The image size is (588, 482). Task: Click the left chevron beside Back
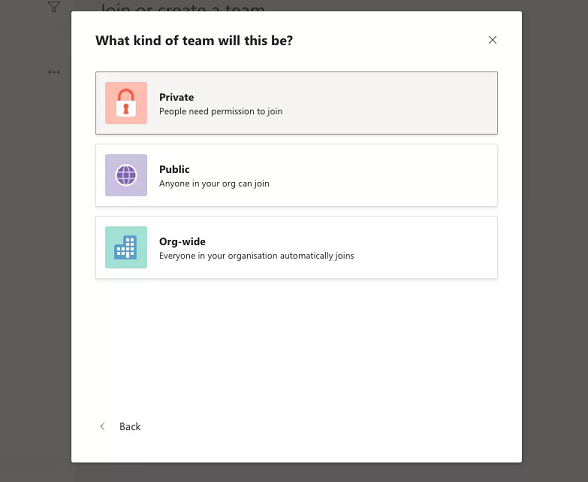click(x=102, y=426)
